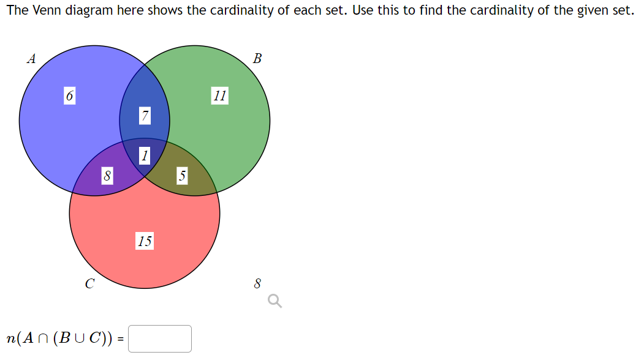
Task: Select the number 11 in circle B
Action: tap(220, 95)
